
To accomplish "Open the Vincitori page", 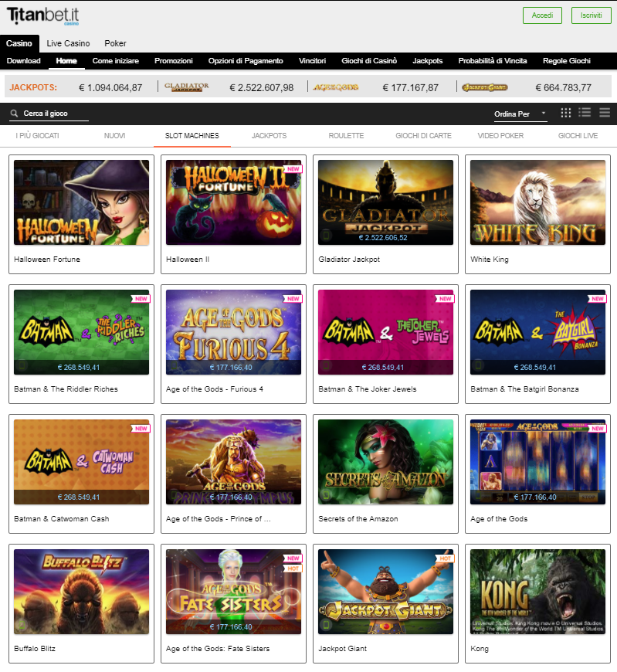I will [x=312, y=61].
